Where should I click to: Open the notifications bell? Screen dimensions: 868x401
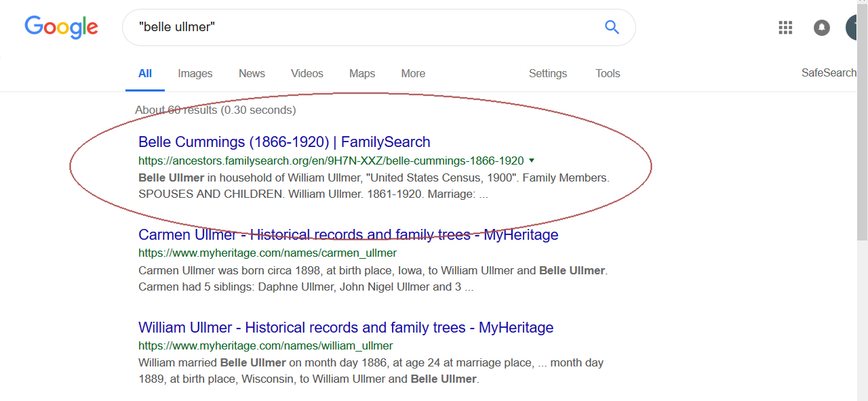[821, 28]
